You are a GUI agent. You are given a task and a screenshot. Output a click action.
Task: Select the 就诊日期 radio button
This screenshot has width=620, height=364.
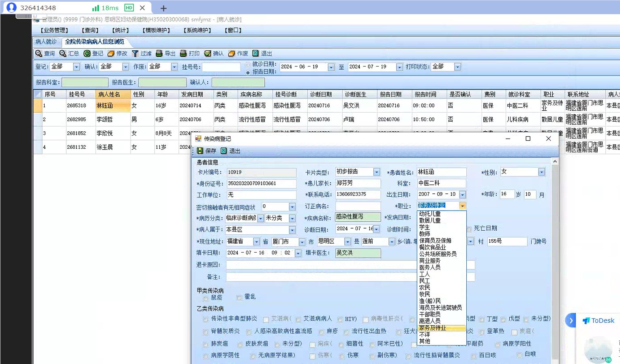click(248, 65)
